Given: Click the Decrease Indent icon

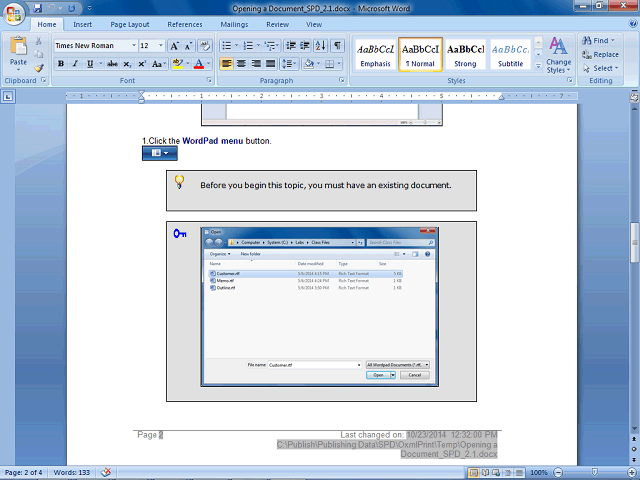Looking at the screenshot, I should 291,46.
